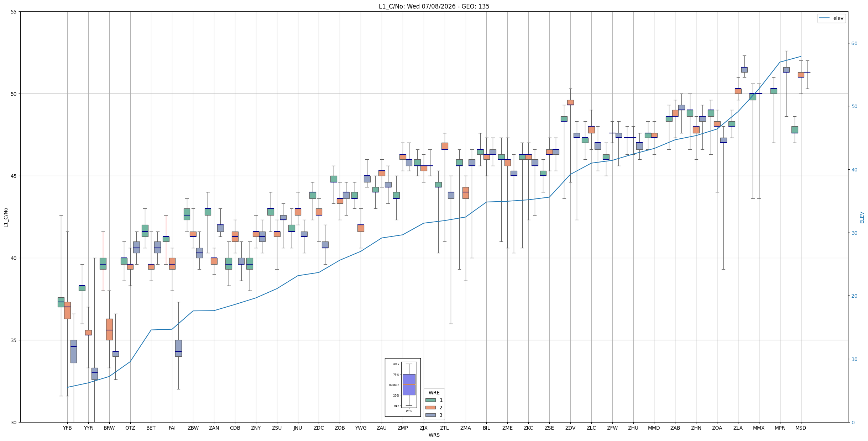This screenshot has width=868, height=441.
Task: Click the 55 tick on left axis
Action: [14, 12]
